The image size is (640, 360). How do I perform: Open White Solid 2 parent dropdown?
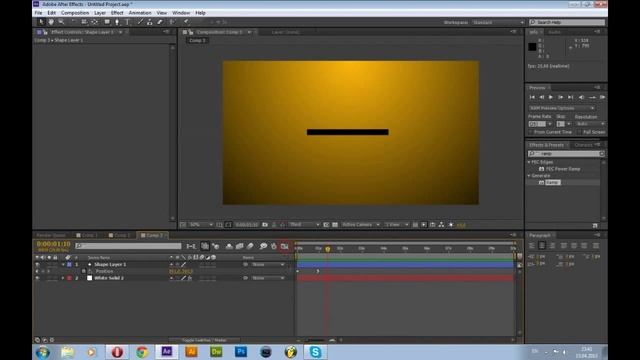268,278
